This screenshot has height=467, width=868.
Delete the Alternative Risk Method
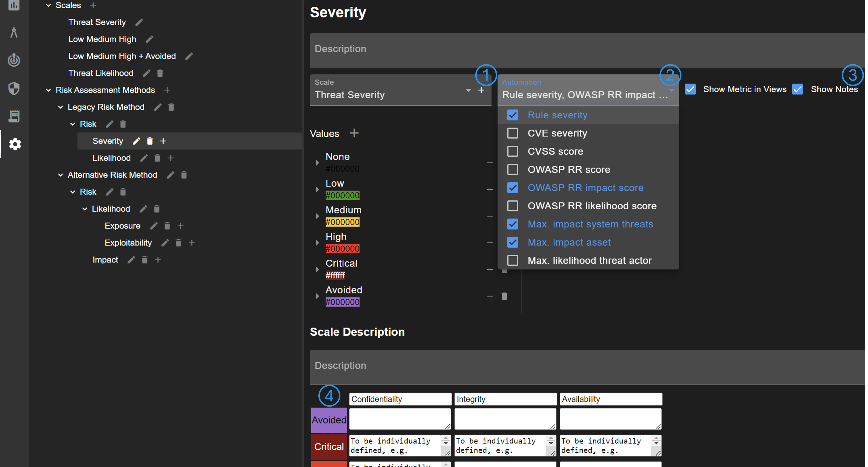tap(184, 175)
